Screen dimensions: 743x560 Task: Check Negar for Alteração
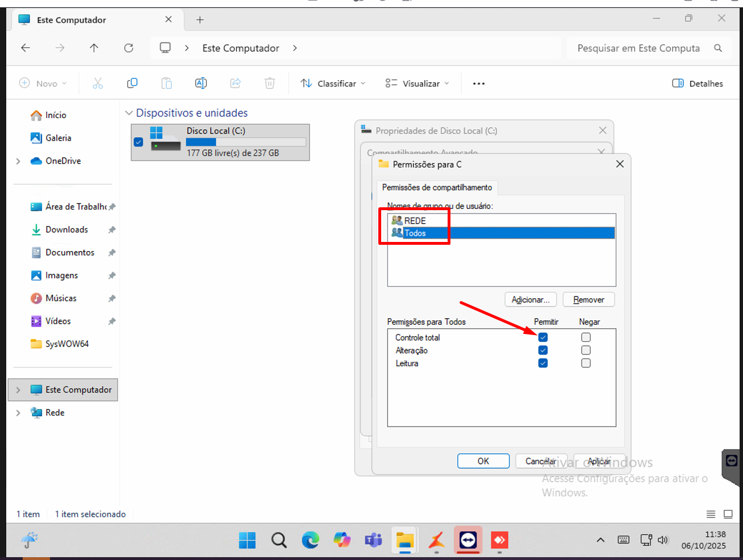click(x=586, y=350)
